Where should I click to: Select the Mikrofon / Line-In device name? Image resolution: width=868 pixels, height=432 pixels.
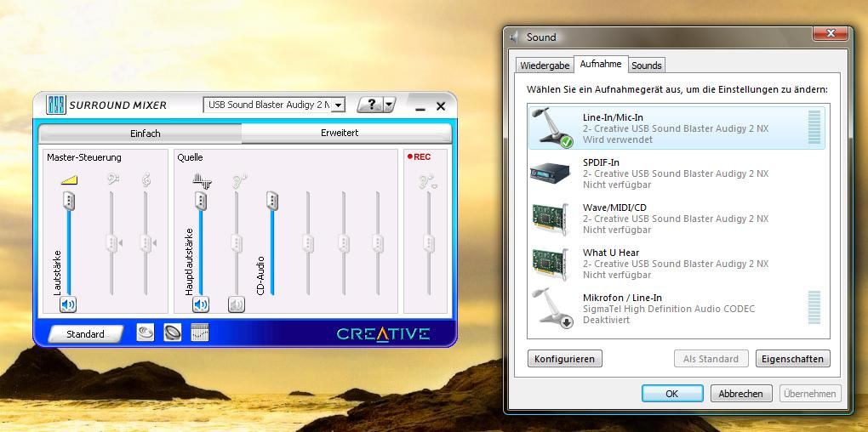pos(622,298)
